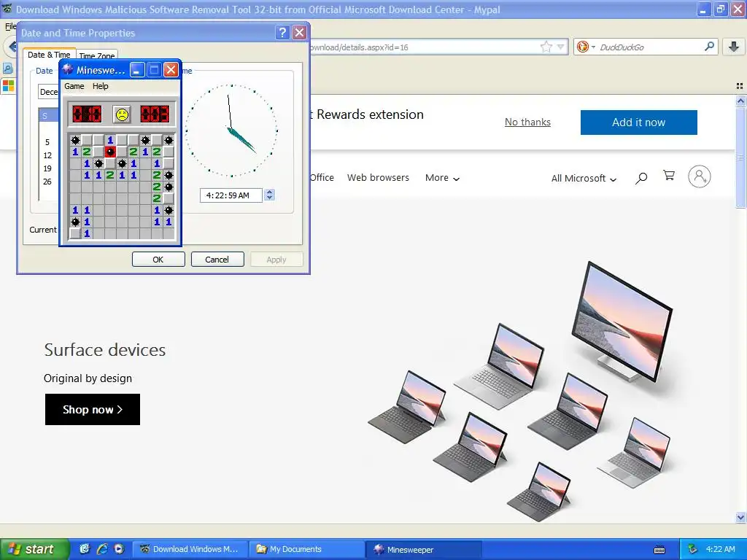Launch the media player quick launch icon
747x560 pixels.
click(119, 549)
